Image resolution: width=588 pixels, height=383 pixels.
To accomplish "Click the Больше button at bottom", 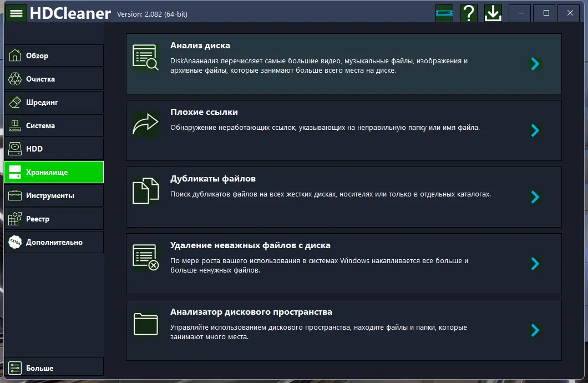I will click(54, 367).
